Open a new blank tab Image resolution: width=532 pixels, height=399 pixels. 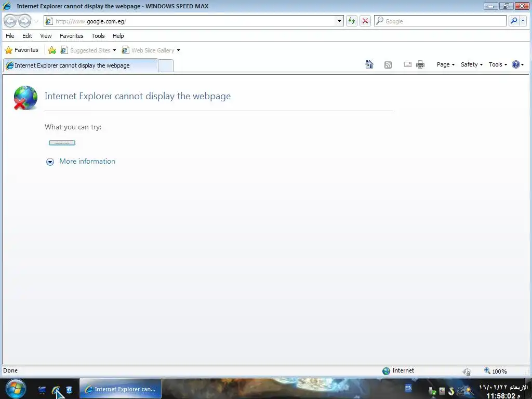coord(166,65)
